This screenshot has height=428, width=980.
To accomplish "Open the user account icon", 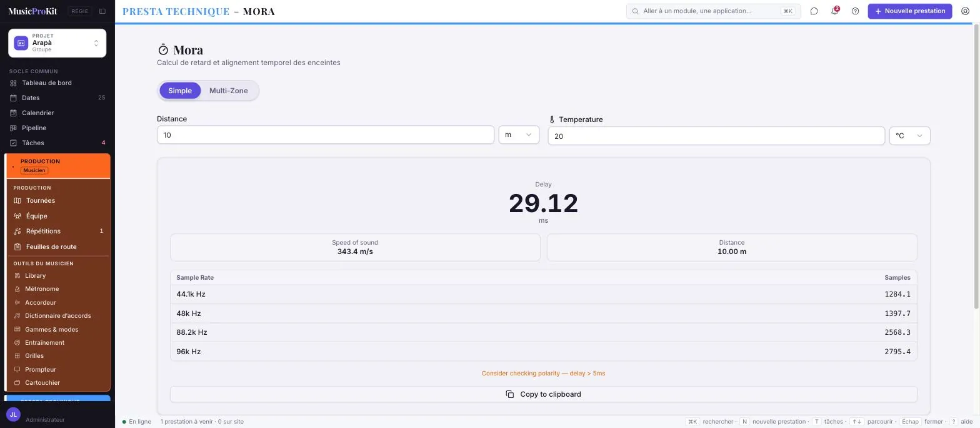I will point(965,11).
